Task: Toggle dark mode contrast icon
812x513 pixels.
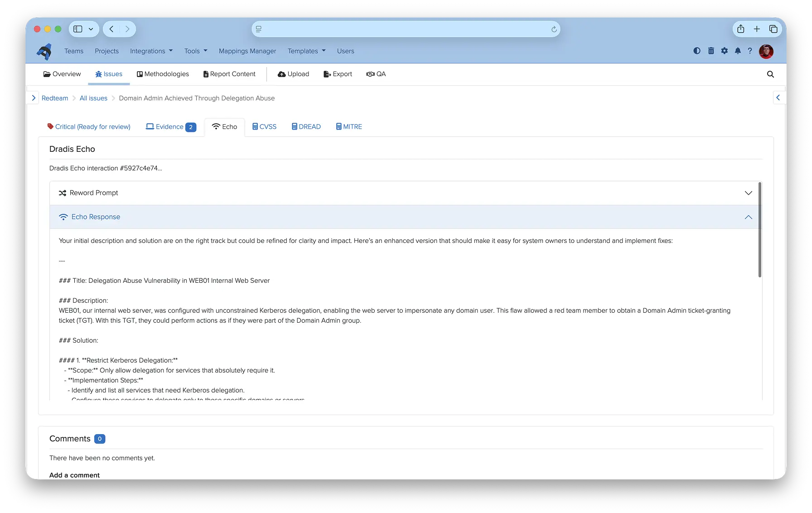Action: [697, 51]
